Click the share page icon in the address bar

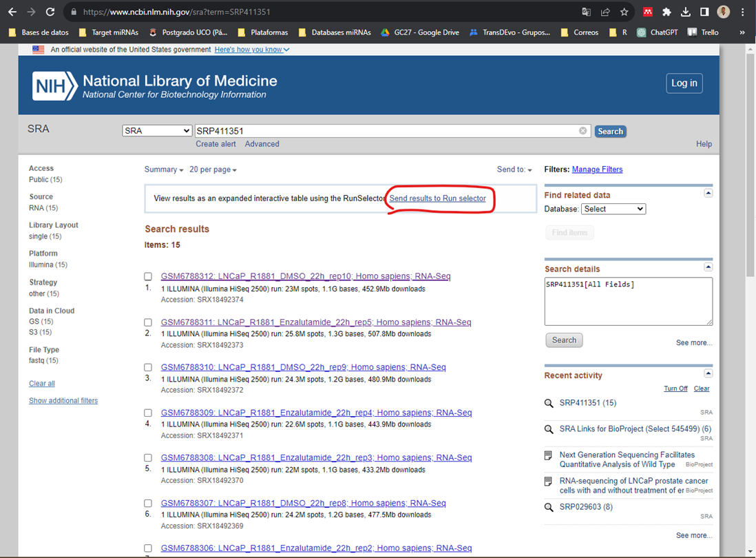pyautogui.click(x=605, y=12)
